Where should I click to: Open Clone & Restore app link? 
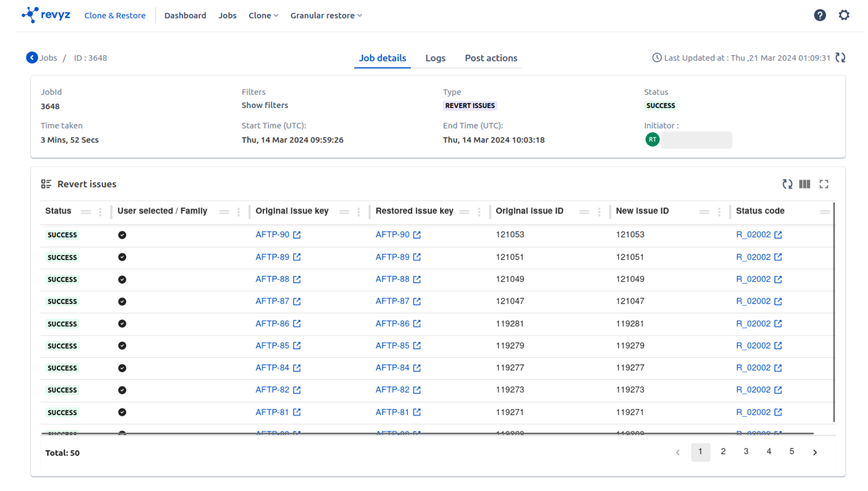[x=115, y=16]
